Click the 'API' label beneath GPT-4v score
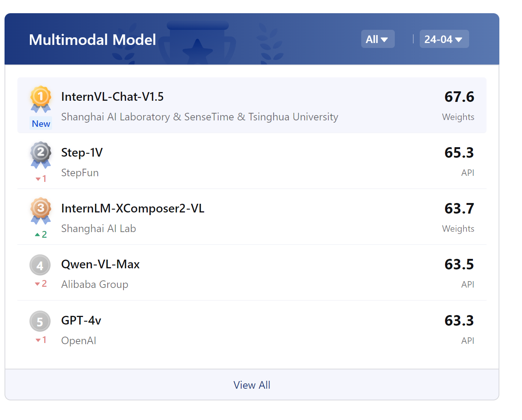The width and height of the screenshot is (522, 420). [468, 340]
